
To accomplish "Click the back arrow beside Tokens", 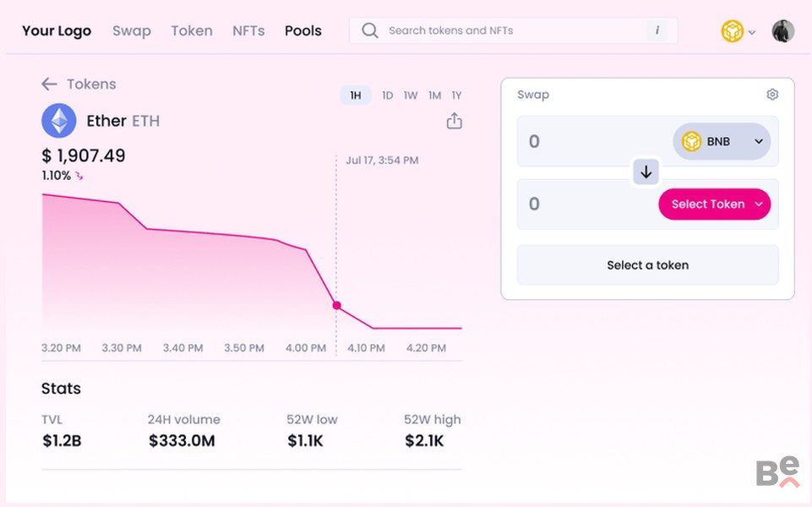I will tap(49, 84).
